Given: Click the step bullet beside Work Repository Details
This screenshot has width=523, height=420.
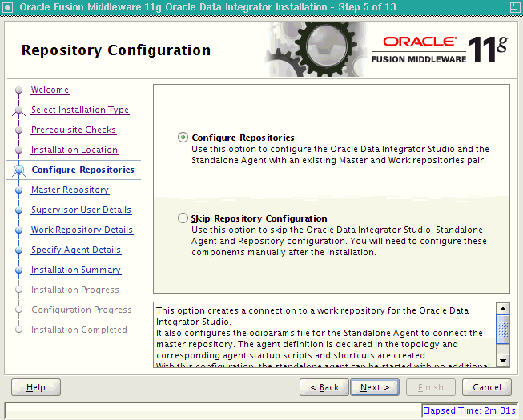Looking at the screenshot, I should coord(19,230).
